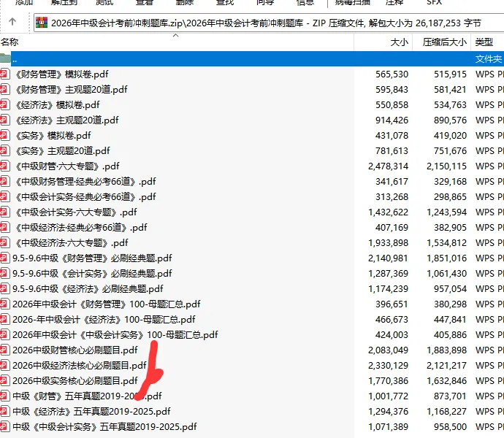Click the PDF icon of 2026中级实务核心必刷题目.pdf
This screenshot has width=504, height=438.
[x=4, y=380]
